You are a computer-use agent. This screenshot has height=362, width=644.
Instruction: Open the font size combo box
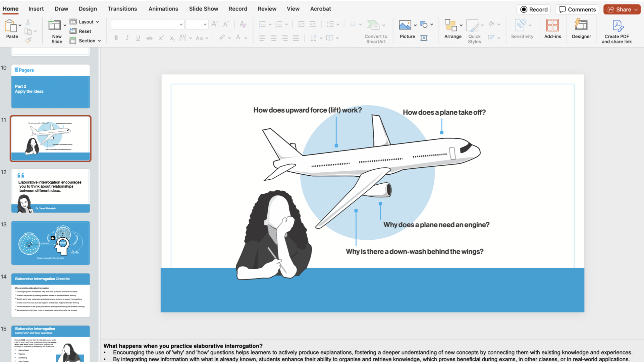click(197, 24)
